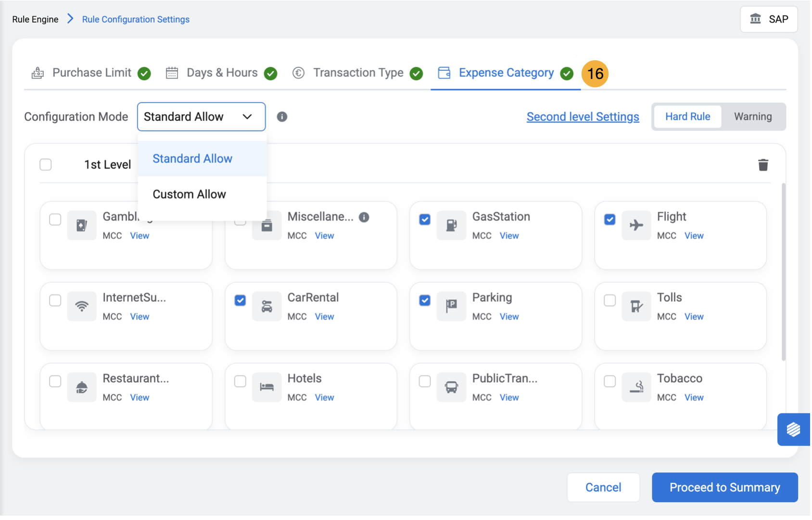
Task: Open the Transaction Type tab
Action: pyautogui.click(x=357, y=73)
